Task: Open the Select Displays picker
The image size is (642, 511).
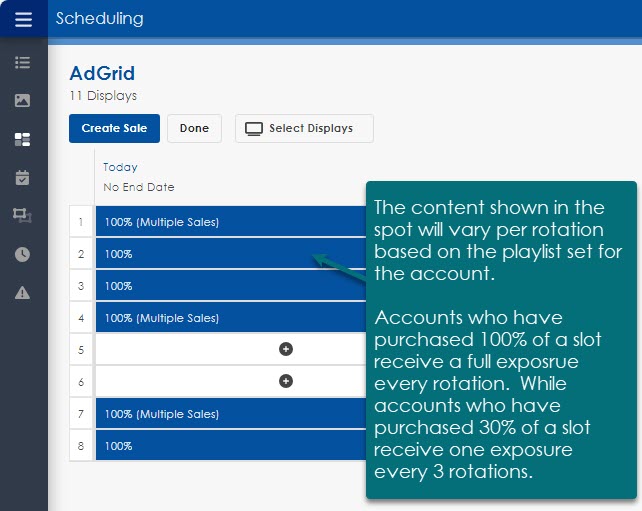Action: pos(304,128)
